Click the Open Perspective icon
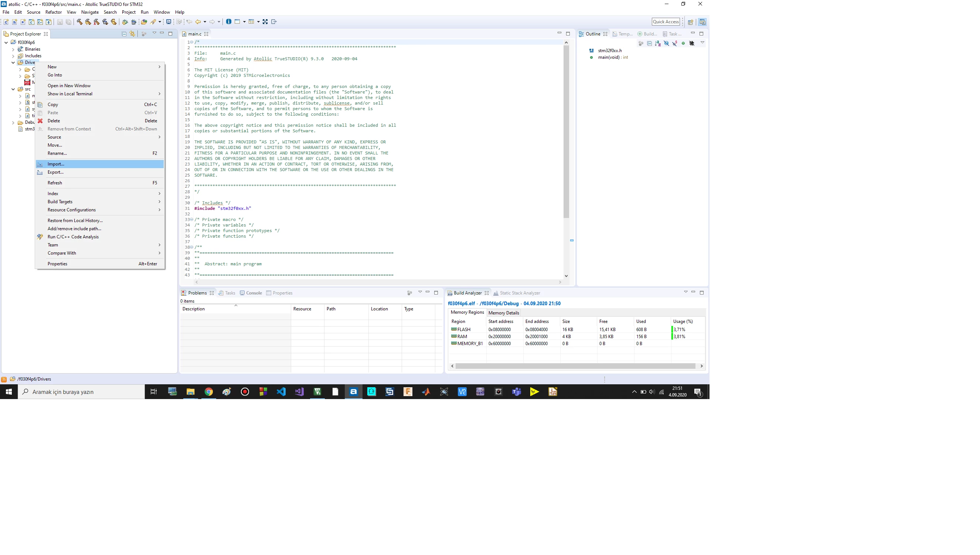 (690, 22)
